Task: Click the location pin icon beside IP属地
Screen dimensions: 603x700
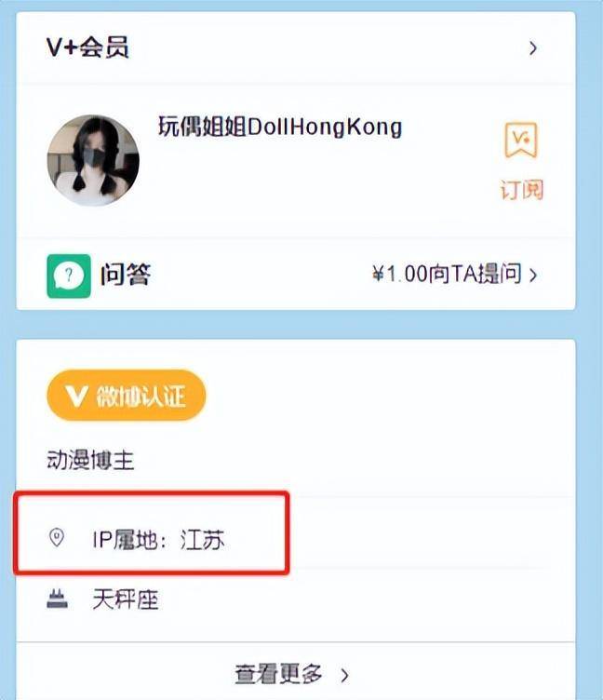Action: [57, 537]
